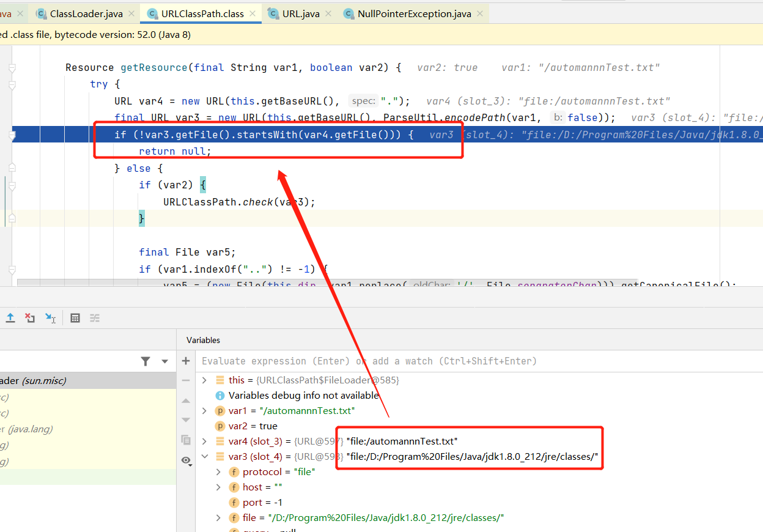
Task: Click the field icon of protocol
Action: (x=234, y=472)
